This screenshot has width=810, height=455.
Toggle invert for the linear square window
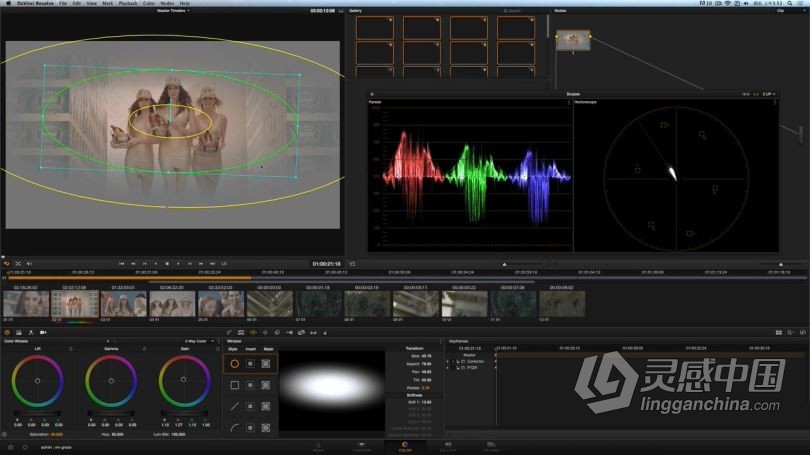click(x=250, y=385)
